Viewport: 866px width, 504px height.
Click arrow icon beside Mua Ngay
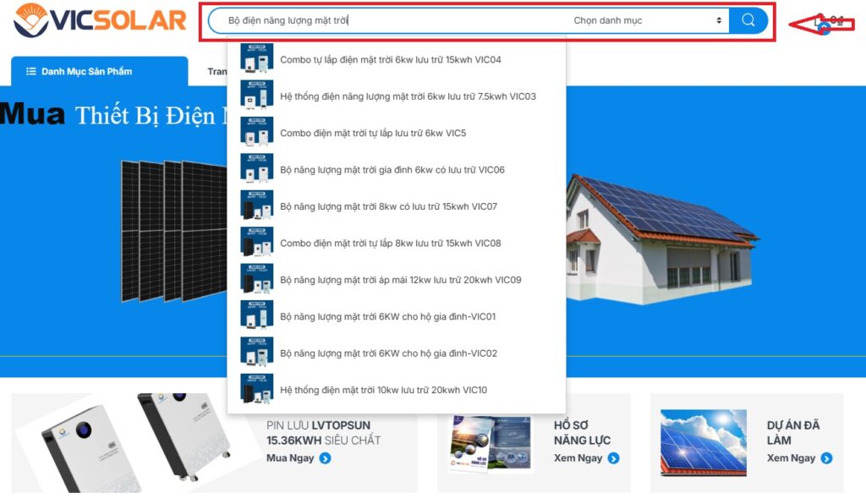[326, 458]
